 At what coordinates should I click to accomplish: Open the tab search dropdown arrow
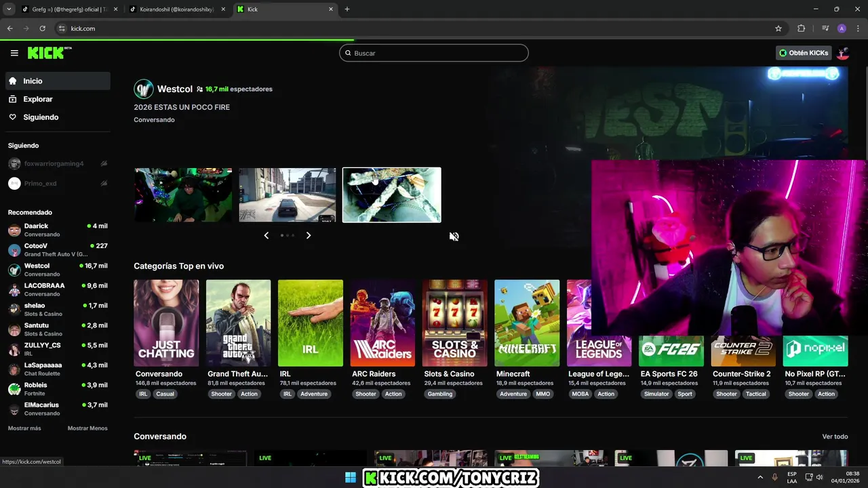pos(9,9)
